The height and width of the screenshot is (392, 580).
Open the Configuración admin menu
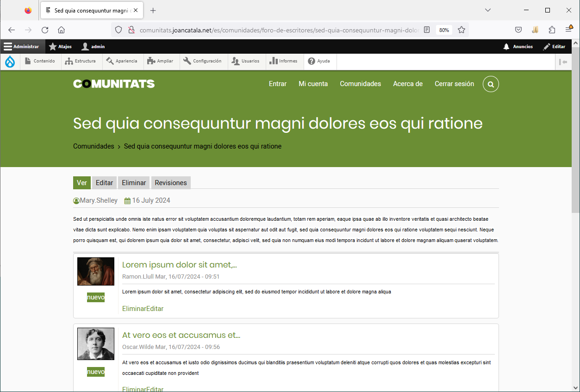tap(203, 61)
